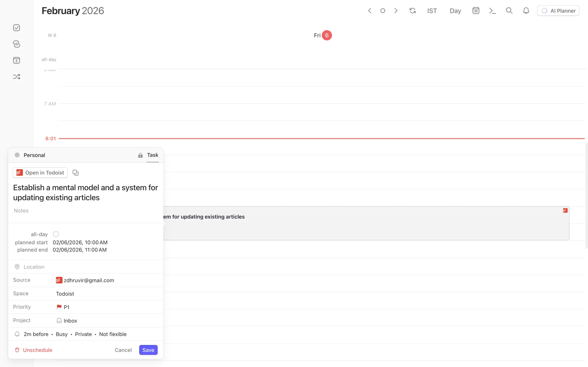Select the IST timezone menu item
588x367 pixels.
point(432,11)
